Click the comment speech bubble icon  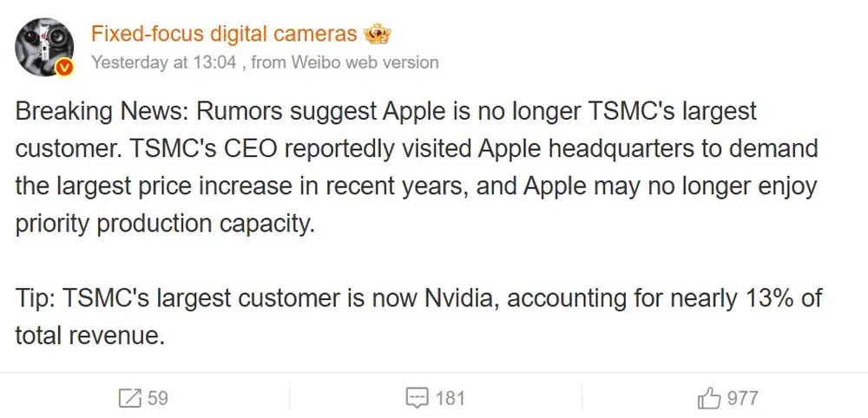(x=418, y=398)
